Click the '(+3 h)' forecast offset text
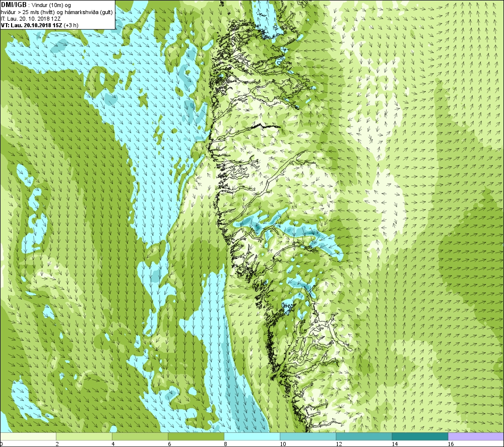 click(x=71, y=25)
